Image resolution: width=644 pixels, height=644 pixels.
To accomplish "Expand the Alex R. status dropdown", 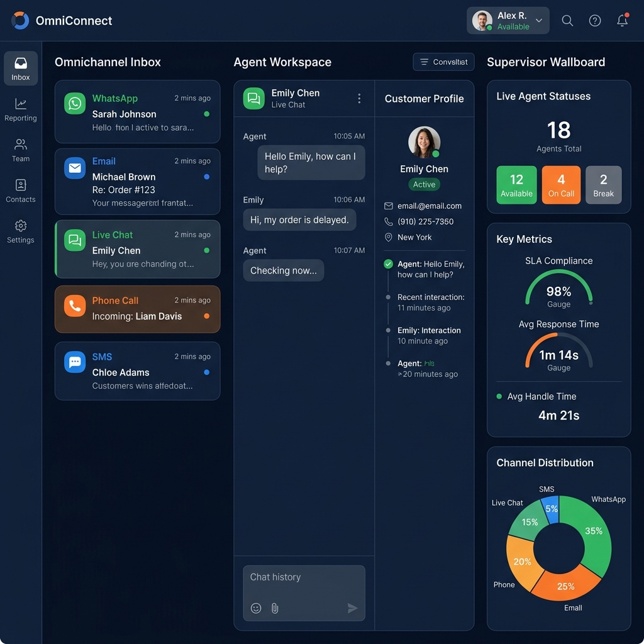I will tap(539, 21).
